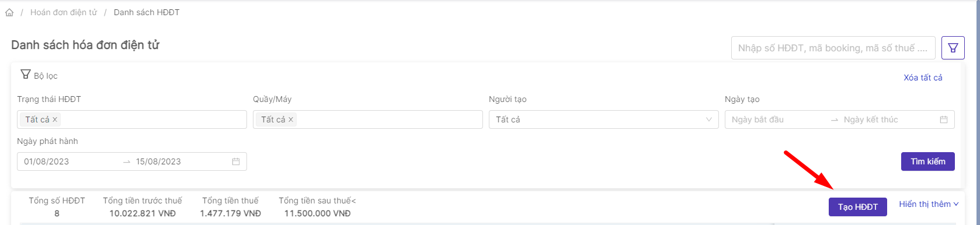980x225 pixels.
Task: Expand the Người tạo dropdown
Action: [604, 119]
